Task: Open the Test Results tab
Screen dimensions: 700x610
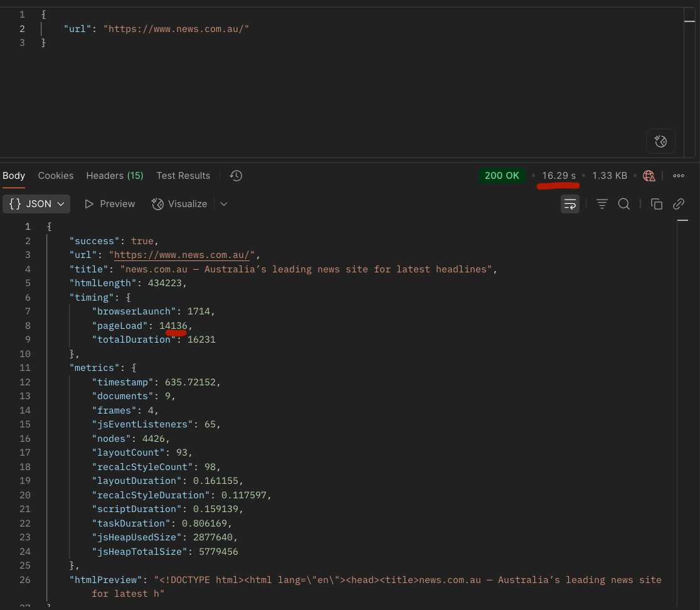Action: [x=183, y=176]
